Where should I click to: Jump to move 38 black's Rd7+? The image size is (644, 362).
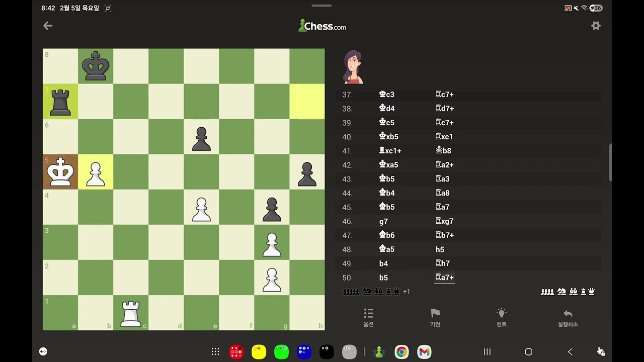coord(444,109)
